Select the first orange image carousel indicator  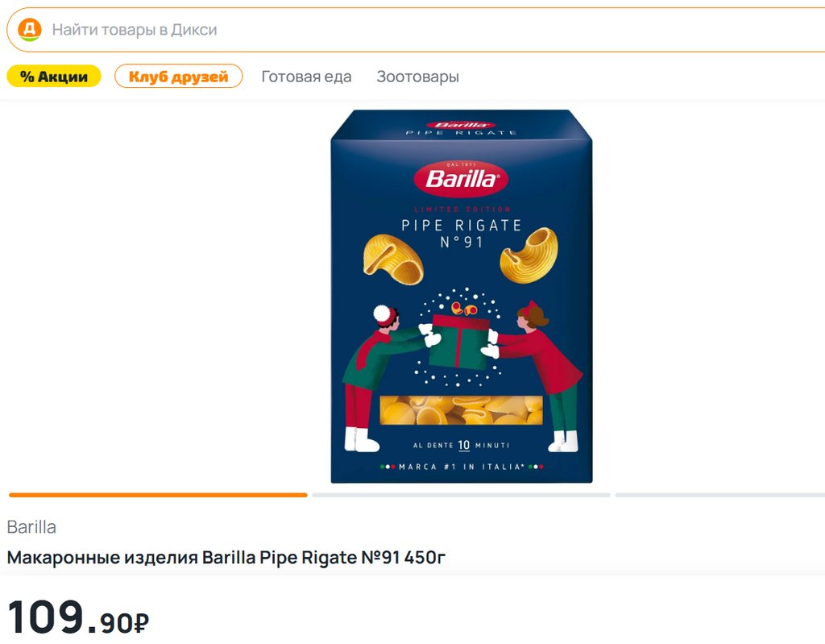point(158,495)
